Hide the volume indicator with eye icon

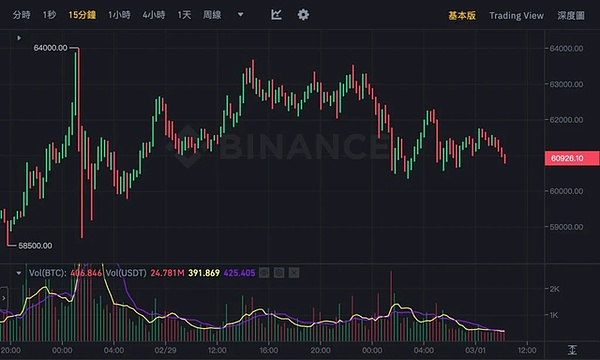click(264, 273)
